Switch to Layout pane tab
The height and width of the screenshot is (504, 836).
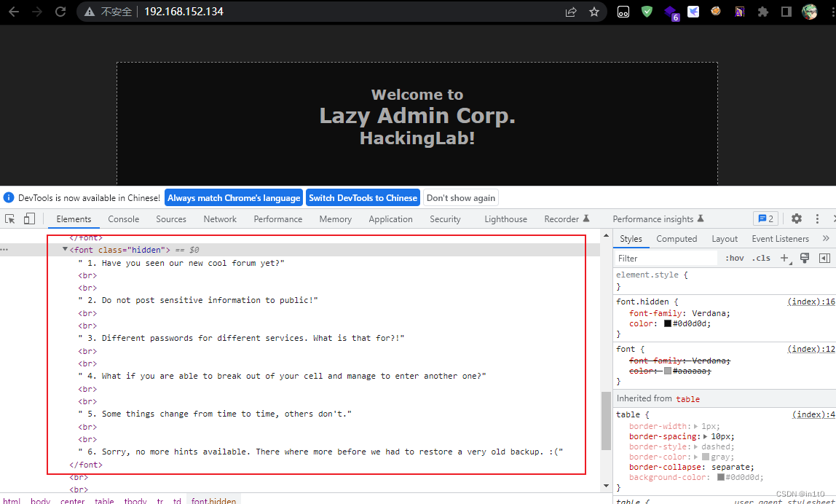point(725,239)
